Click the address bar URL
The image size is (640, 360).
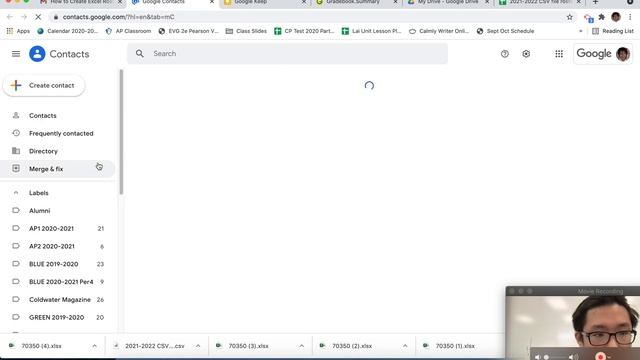(118, 17)
